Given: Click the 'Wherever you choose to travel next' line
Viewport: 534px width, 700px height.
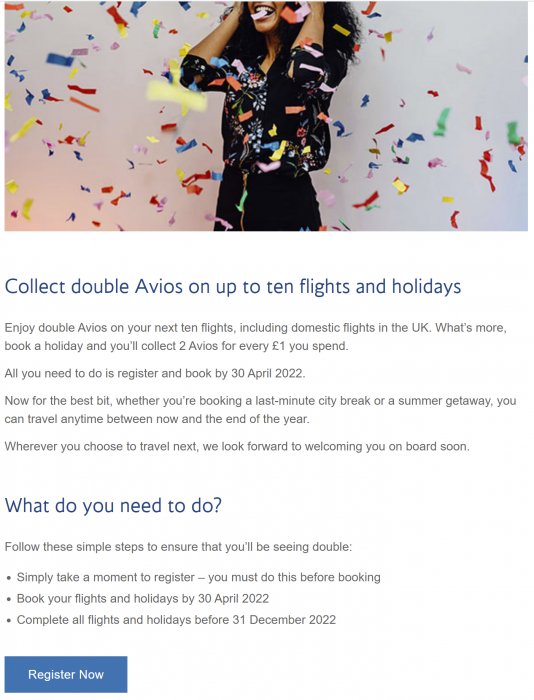Looking at the screenshot, I should pos(237,446).
